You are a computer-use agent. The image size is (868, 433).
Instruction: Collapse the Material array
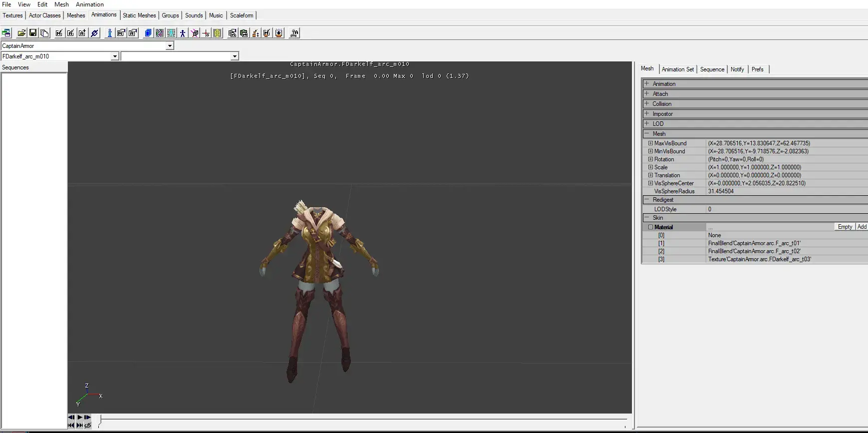[x=650, y=227]
